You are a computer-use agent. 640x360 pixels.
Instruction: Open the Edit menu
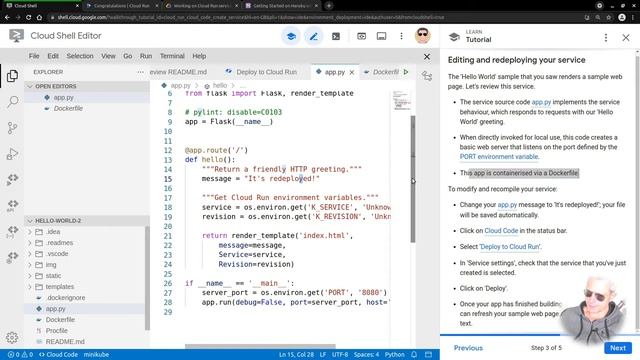pos(53,56)
